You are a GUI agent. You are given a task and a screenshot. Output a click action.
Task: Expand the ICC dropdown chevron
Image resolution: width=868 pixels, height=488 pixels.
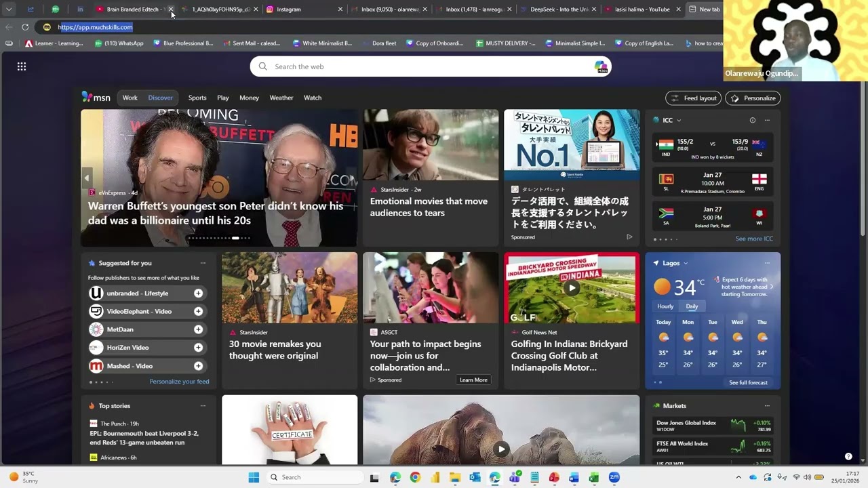click(679, 121)
